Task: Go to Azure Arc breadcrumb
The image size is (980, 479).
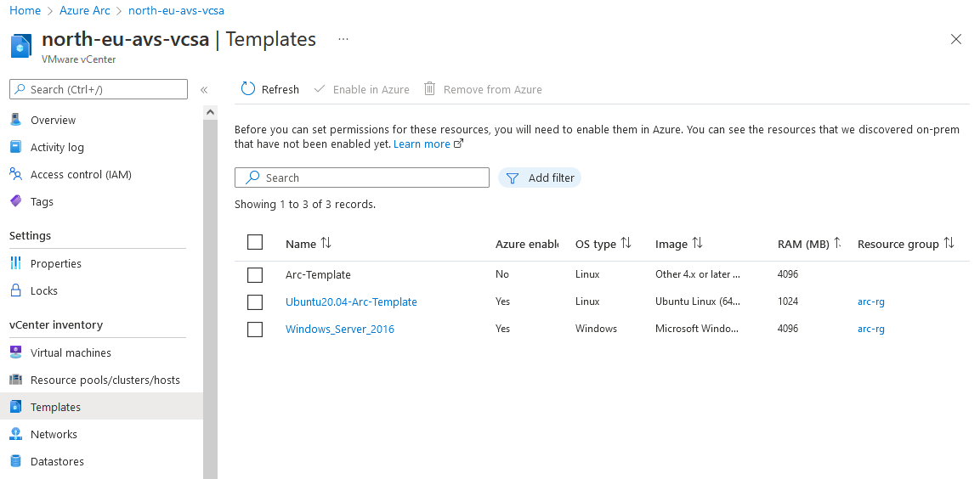Action: click(x=84, y=11)
